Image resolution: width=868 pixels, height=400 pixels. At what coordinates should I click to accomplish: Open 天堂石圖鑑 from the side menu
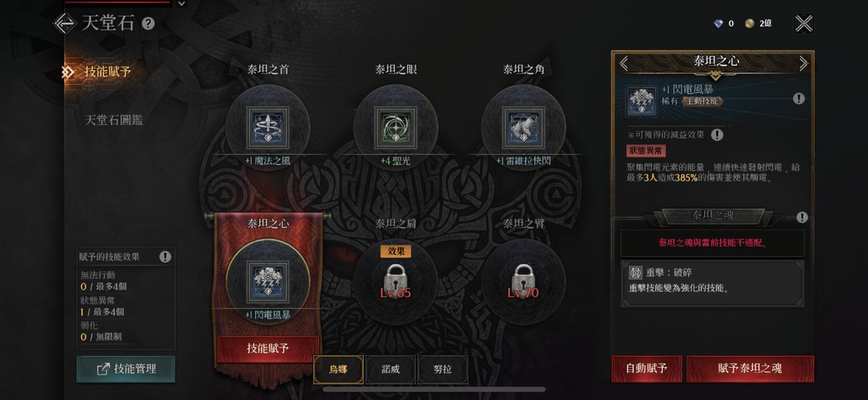point(113,119)
